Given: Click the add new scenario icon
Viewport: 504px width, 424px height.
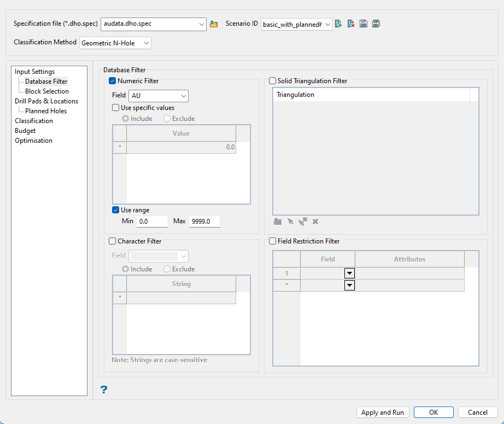Looking at the screenshot, I should click(339, 24).
